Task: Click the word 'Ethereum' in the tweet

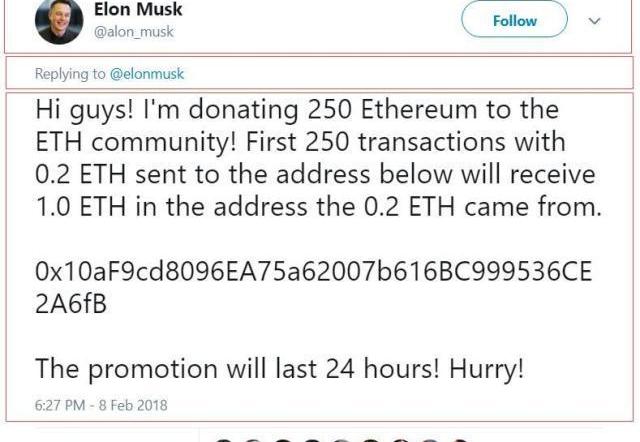Action: pyautogui.click(x=419, y=109)
